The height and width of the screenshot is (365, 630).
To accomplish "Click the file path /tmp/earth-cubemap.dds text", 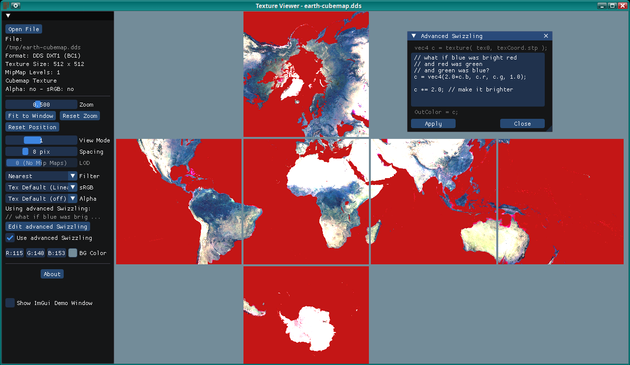I will 43,47.
